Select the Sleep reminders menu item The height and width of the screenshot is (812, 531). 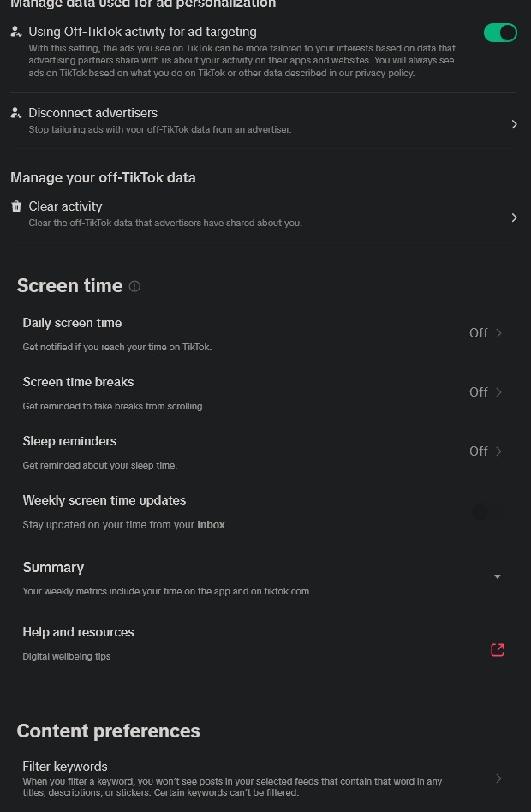[69, 441]
